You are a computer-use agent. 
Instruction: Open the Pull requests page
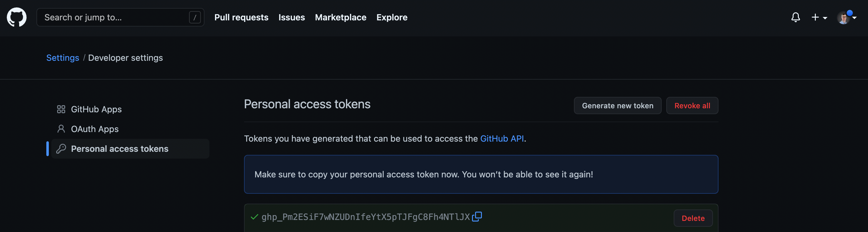click(241, 17)
